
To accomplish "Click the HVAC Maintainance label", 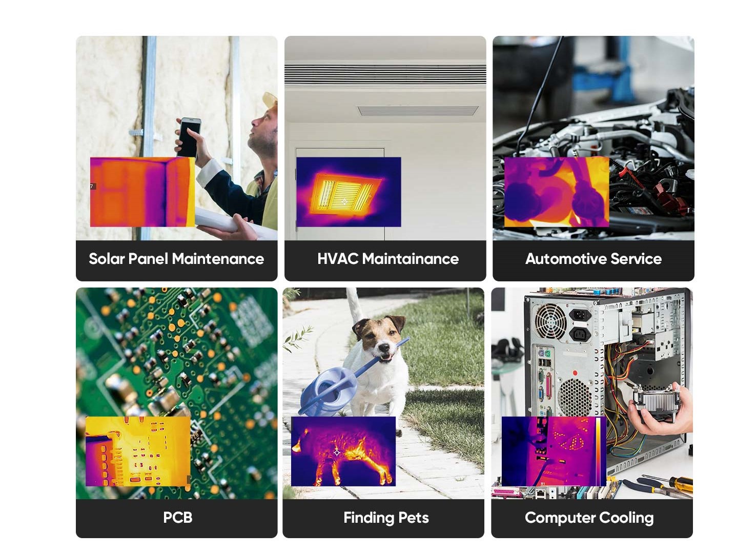I will 388,259.
